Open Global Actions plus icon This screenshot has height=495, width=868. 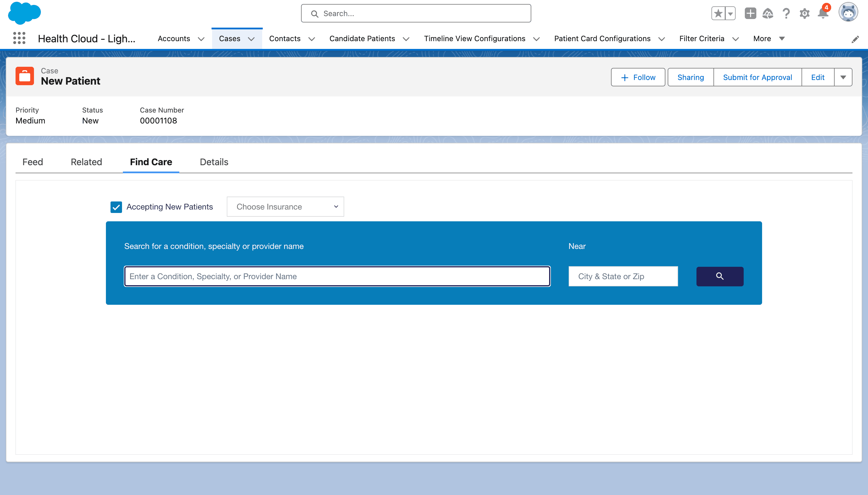750,14
